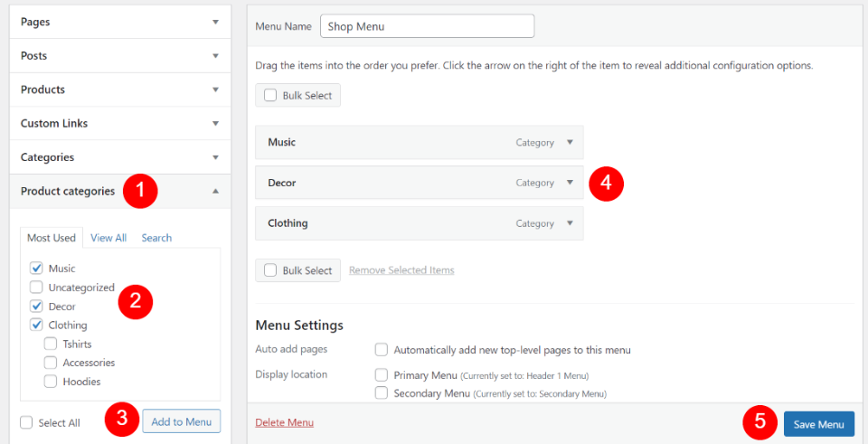Open the Music menu item options arrow
Viewport: 868px width, 444px height.
[570, 142]
